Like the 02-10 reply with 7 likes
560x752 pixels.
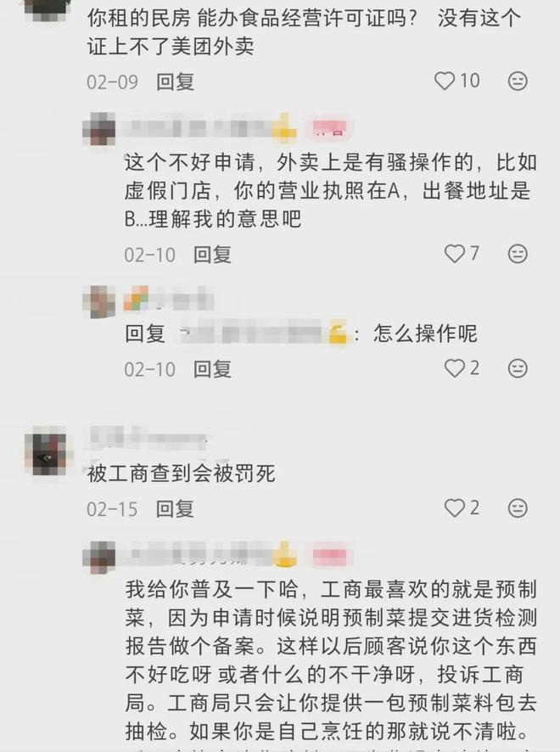click(454, 253)
